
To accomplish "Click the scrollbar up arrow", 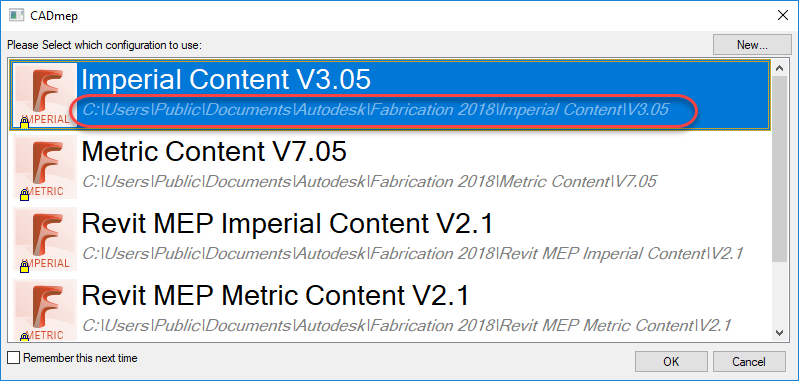I will click(779, 67).
